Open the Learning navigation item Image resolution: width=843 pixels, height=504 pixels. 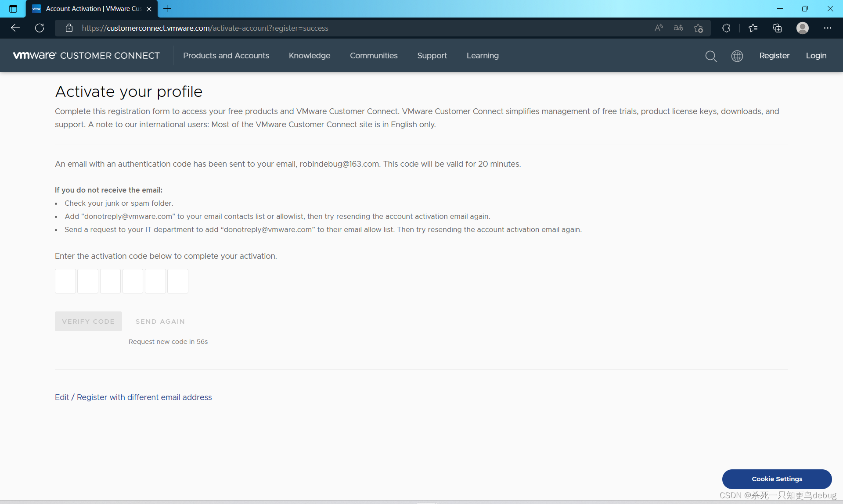coord(483,56)
